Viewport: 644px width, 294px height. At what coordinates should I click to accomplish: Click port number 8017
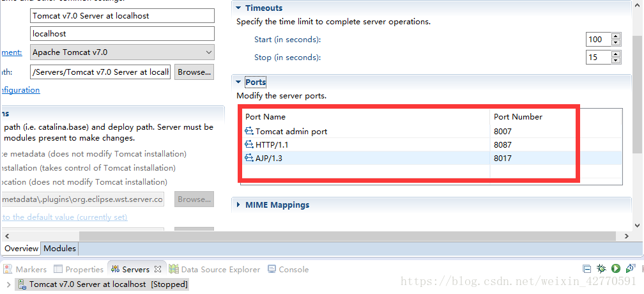point(503,158)
